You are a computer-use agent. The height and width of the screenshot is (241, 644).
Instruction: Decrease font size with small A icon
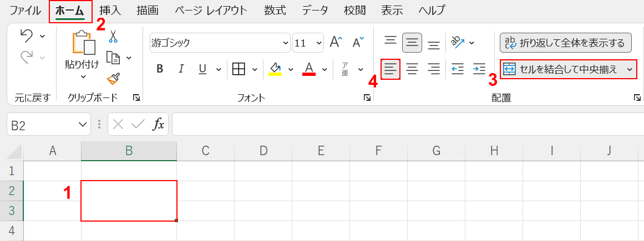(358, 42)
